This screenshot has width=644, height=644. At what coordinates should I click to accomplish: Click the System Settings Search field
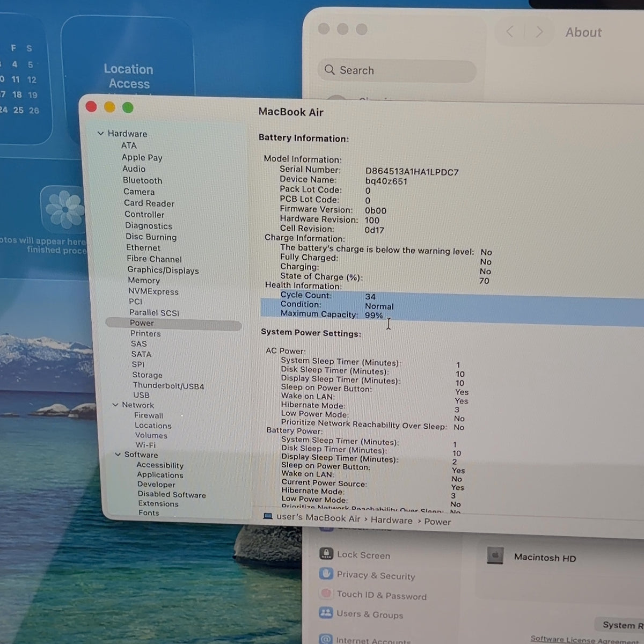(397, 70)
